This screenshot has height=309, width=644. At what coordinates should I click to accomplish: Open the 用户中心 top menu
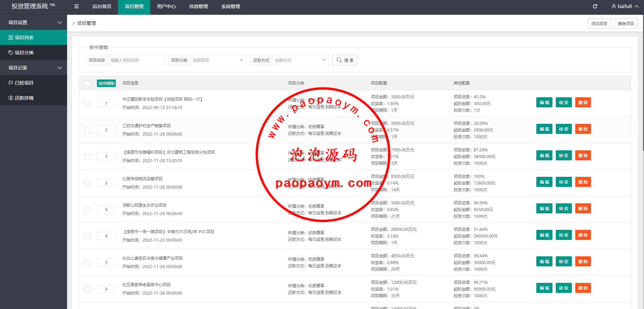166,6
